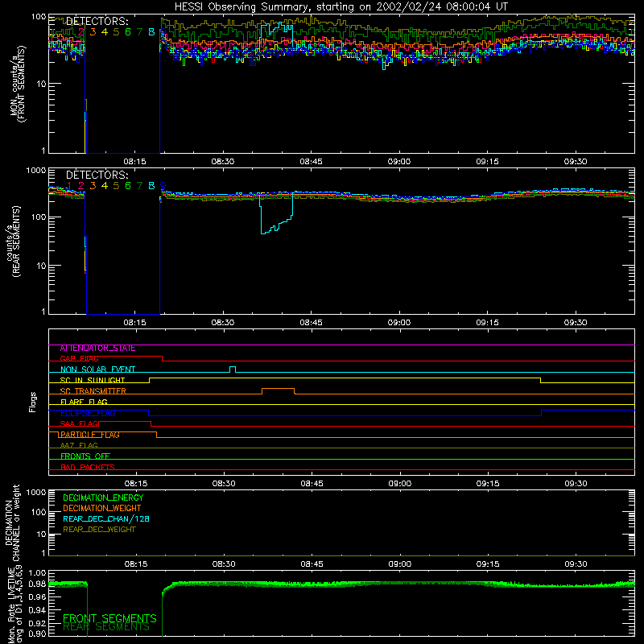Click the 1000 tick on rear segments axis
644x644 pixels.
35,170
